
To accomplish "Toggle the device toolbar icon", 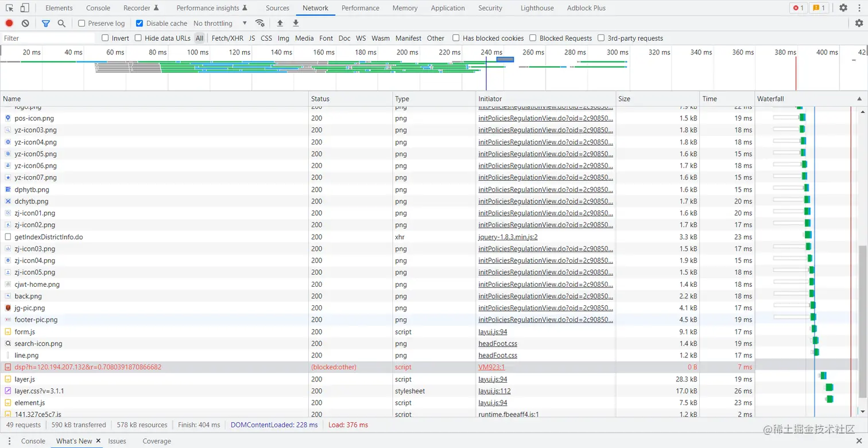I will coord(25,8).
